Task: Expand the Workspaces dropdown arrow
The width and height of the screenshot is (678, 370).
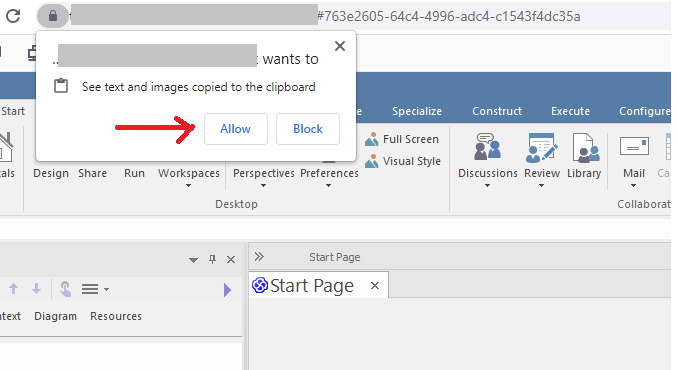Action: pyautogui.click(x=189, y=186)
